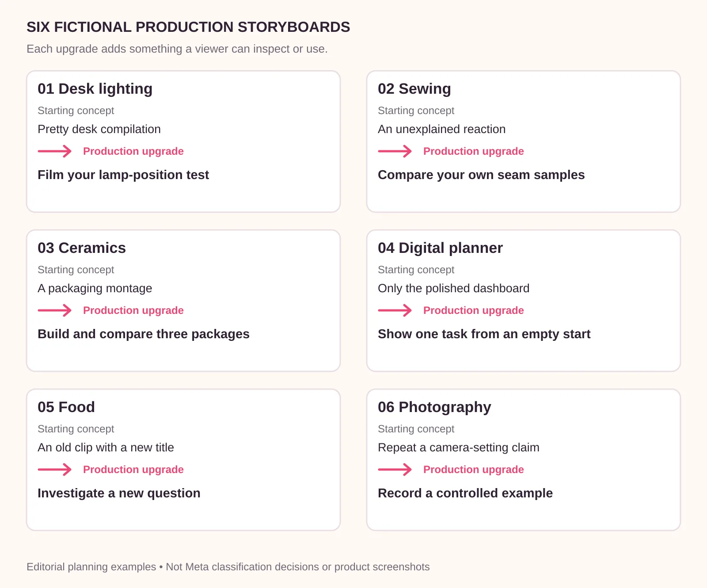
Task: Click 'Film your lamp-position test'
Action: pos(123,175)
